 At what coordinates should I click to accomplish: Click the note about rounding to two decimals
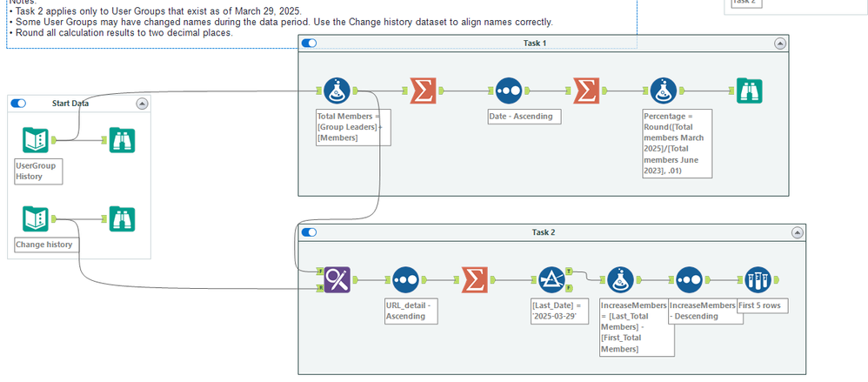point(121,33)
